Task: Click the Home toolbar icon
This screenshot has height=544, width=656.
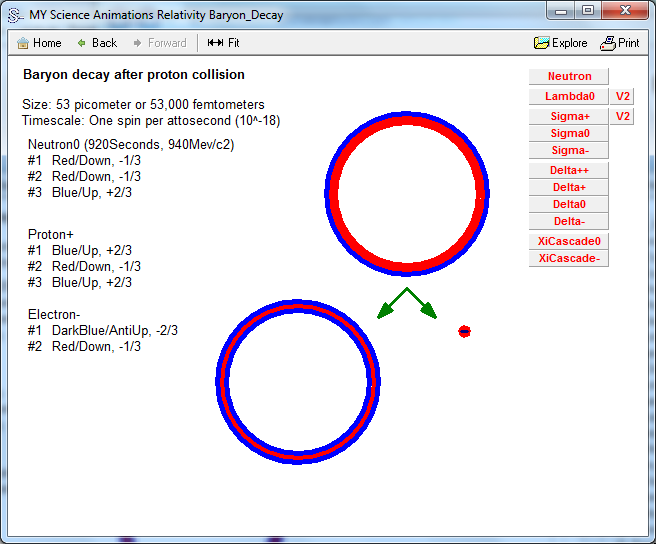Action: (22, 43)
